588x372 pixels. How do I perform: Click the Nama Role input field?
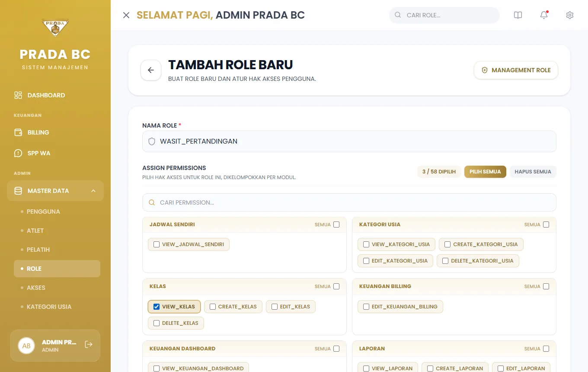tap(349, 141)
